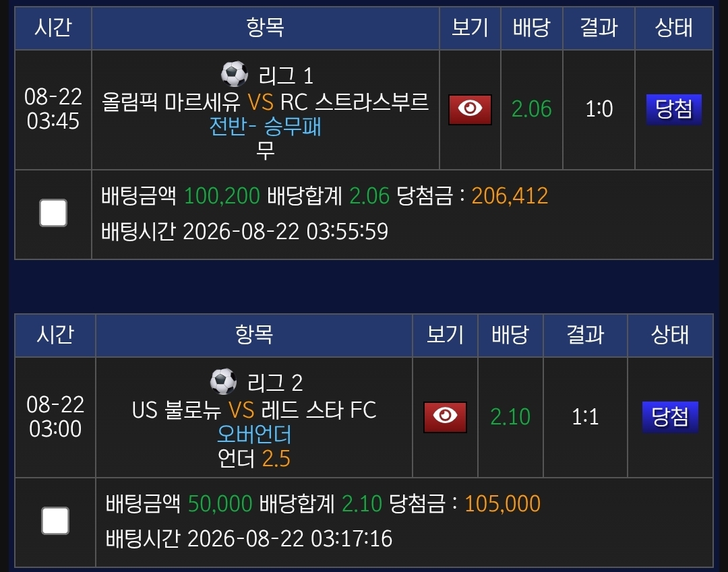Click the 2.06 odds value
Image resolution: width=728 pixels, height=572 pixels.
point(532,110)
